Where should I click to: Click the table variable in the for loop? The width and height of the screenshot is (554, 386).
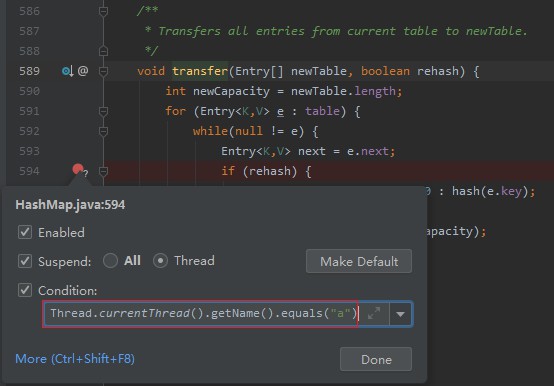point(322,111)
